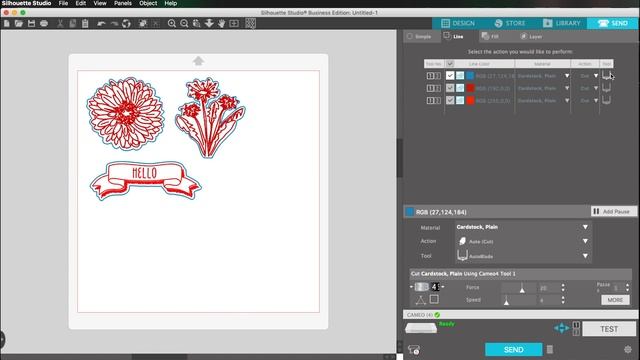Viewport: 640px width, 360px height.
Task: Click the Zoom Out magnifier icon
Action: [x=184, y=23]
